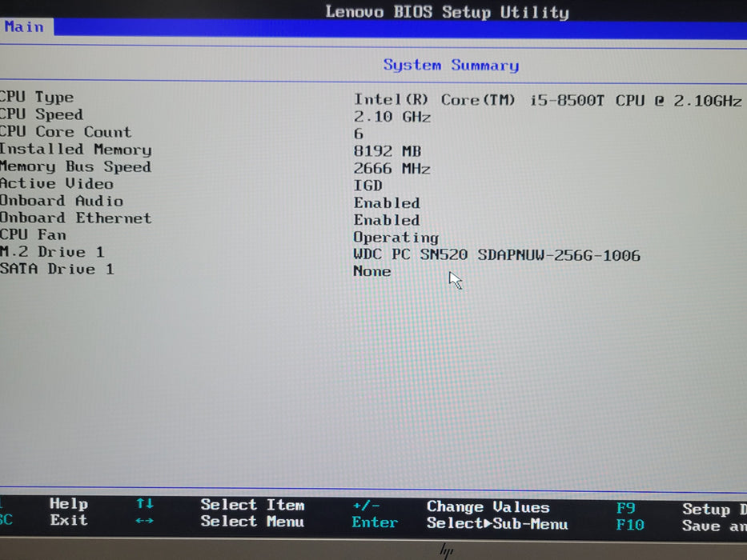Click the M.2 Drive 1 label
The width and height of the screenshot is (747, 560).
click(52, 252)
